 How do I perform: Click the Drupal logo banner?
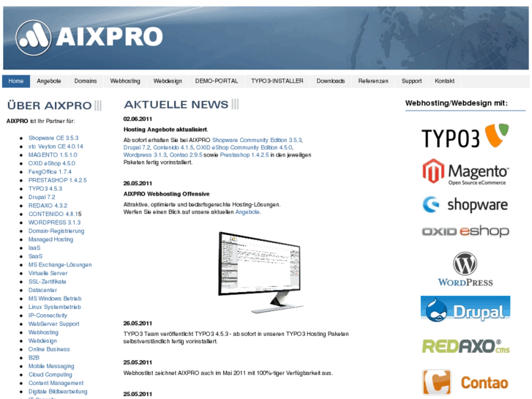(465, 309)
